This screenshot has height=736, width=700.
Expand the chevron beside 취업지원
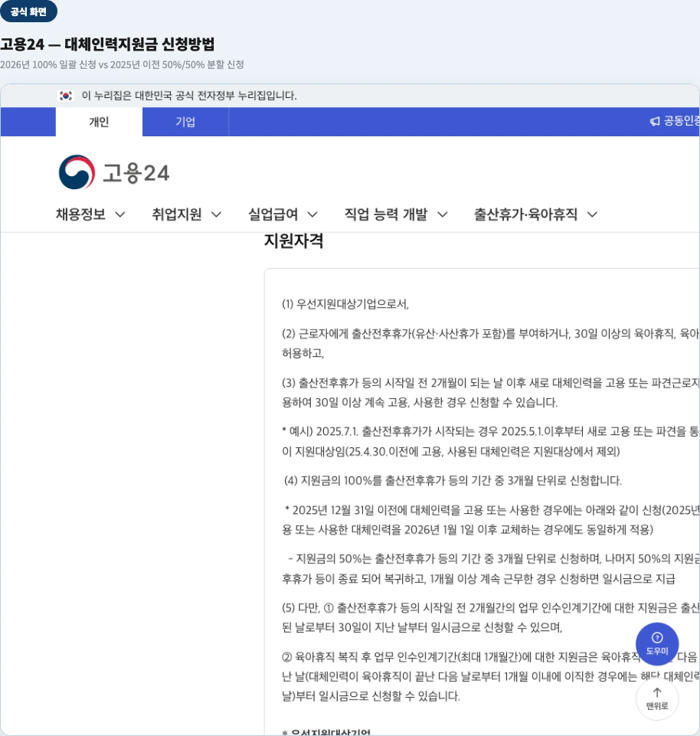pyautogui.click(x=217, y=215)
